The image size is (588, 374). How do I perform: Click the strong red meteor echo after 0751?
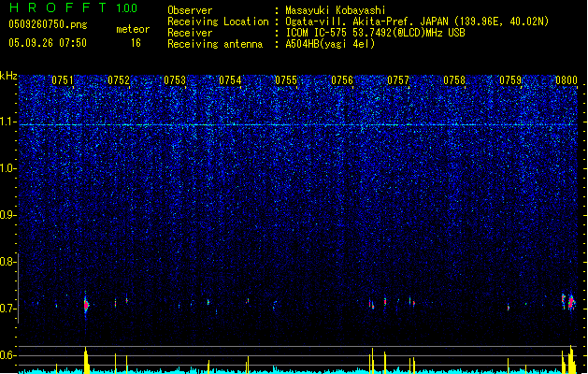tap(86, 305)
